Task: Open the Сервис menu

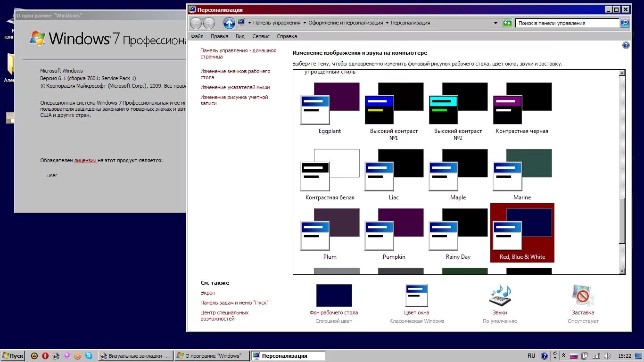Action: [261, 36]
